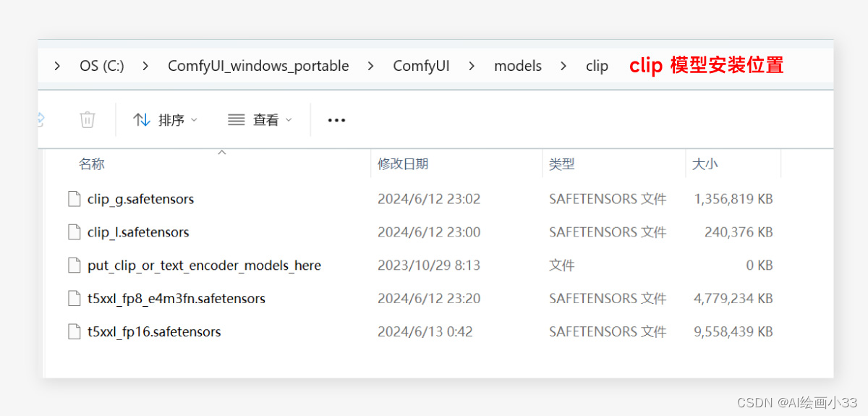The image size is (868, 416).
Task: Expand chevron before models in path
Action: coord(472,66)
